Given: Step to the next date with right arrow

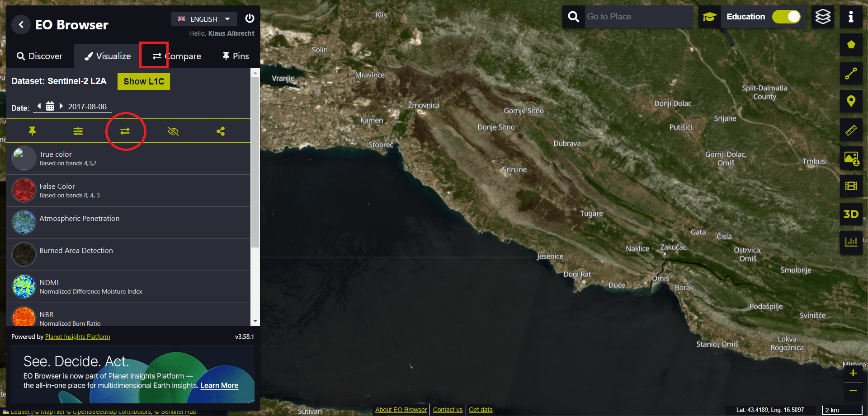Looking at the screenshot, I should point(61,106).
